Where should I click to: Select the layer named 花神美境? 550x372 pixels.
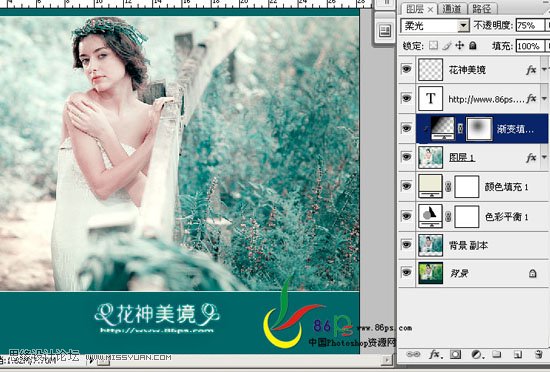pyautogui.click(x=467, y=70)
